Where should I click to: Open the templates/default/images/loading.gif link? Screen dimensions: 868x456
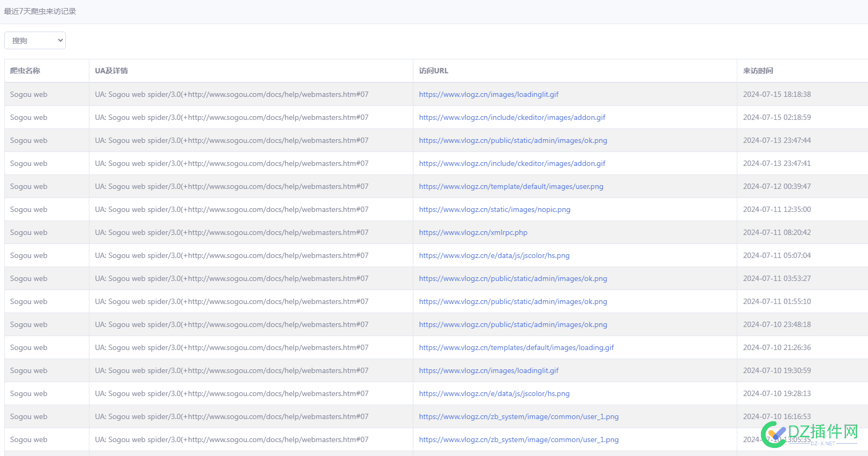[516, 347]
